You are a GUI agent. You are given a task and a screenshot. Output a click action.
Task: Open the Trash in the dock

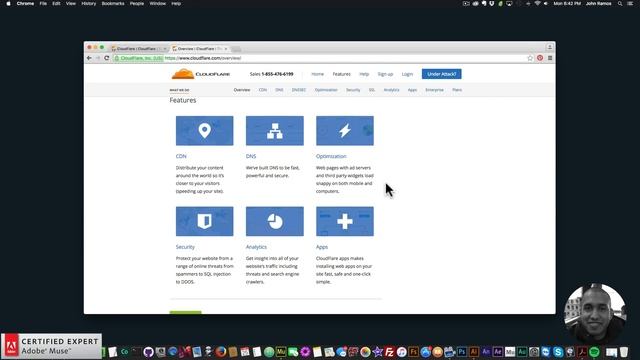(624, 351)
